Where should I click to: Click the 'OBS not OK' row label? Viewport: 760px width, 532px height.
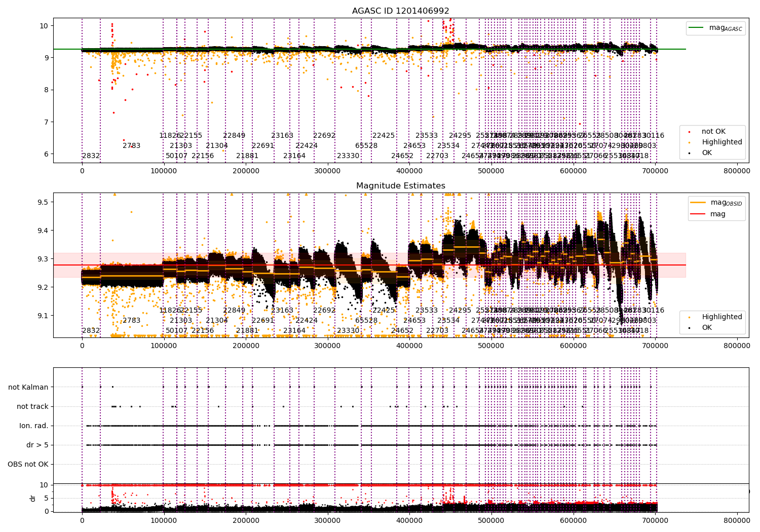tap(28, 464)
